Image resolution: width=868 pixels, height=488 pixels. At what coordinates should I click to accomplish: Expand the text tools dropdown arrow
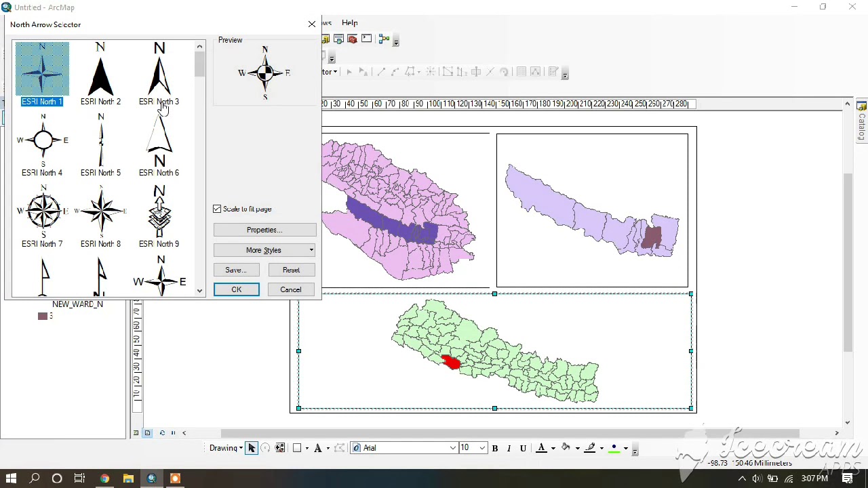(328, 448)
